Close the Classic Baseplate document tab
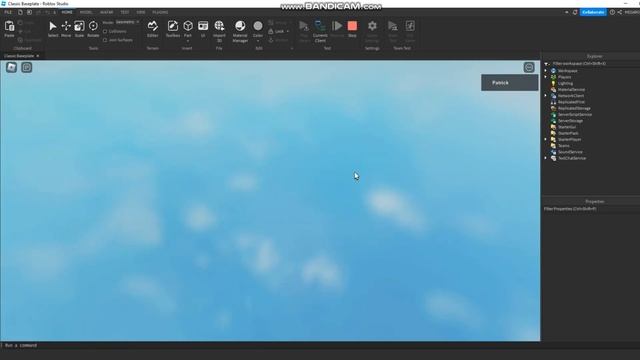Image resolution: width=640 pixels, height=360 pixels. pos(38,56)
